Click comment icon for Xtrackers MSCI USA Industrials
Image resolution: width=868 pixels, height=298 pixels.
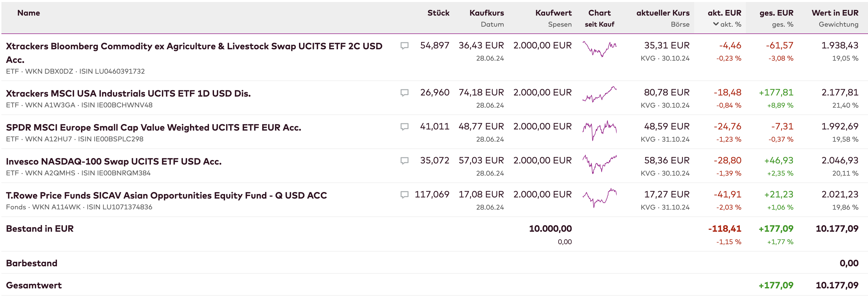point(404,92)
